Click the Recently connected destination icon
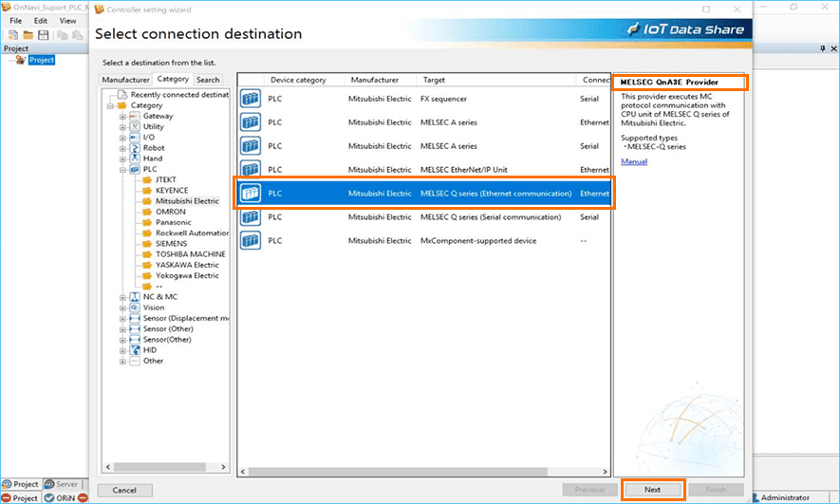The width and height of the screenshot is (840, 504). click(x=122, y=94)
